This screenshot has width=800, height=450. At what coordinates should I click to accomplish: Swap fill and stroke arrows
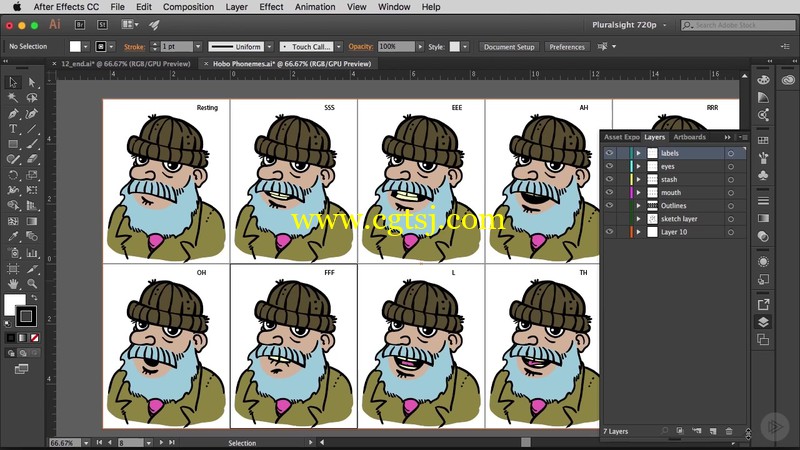tap(34, 297)
